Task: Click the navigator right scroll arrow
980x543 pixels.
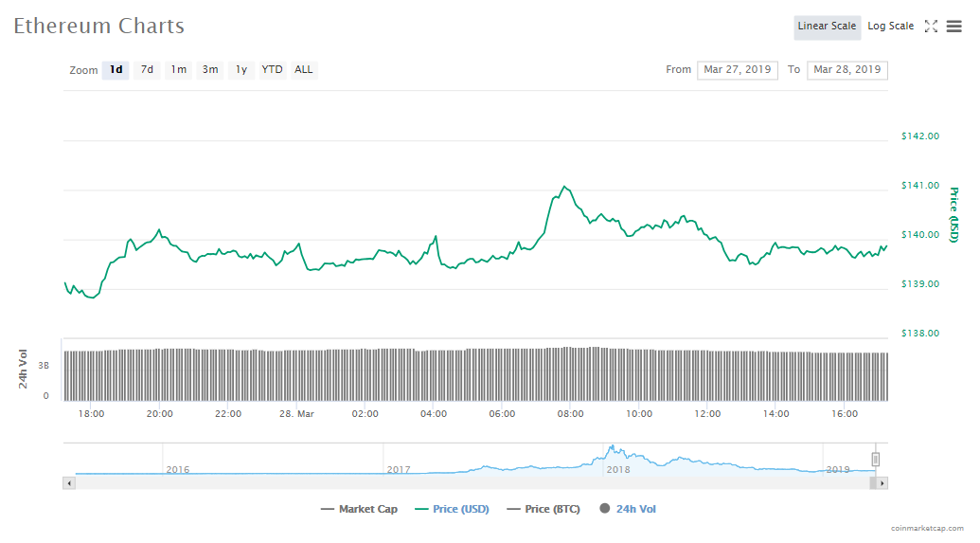Action: tap(882, 483)
